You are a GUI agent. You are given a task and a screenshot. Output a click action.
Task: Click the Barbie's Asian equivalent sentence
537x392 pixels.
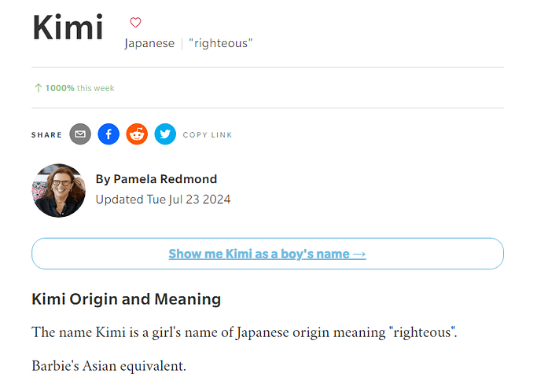pos(109,366)
